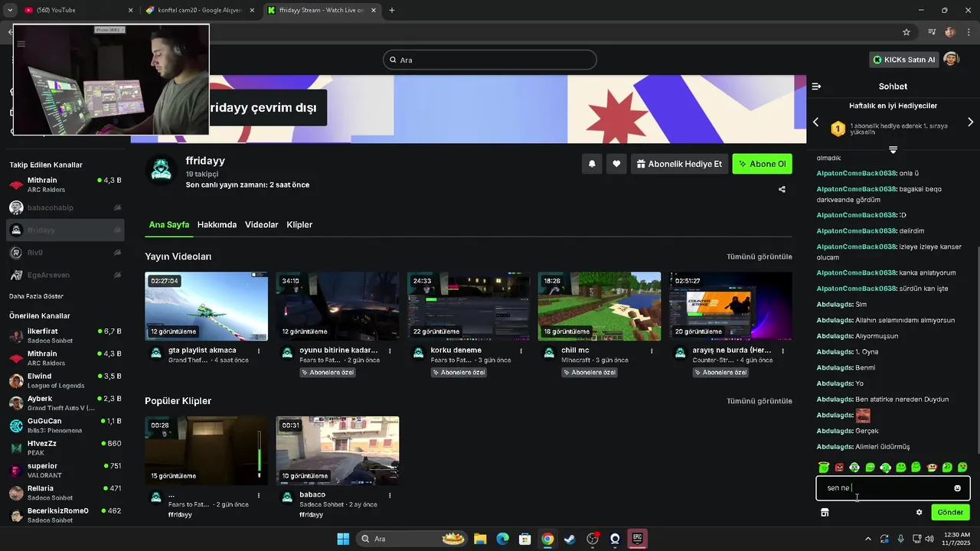The height and width of the screenshot is (551, 980).
Task: Send chat message with Gönder
Action: 950,512
